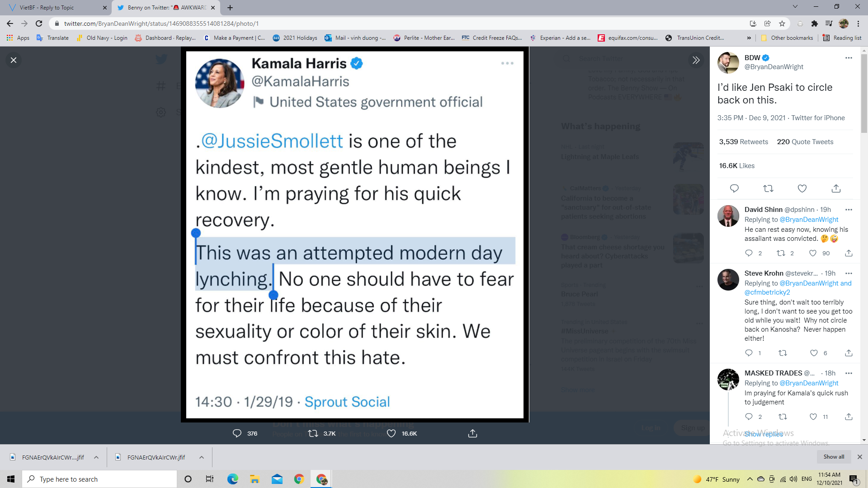
Task: Expand the hidden bookmarks overflow chevron
Action: (x=749, y=38)
